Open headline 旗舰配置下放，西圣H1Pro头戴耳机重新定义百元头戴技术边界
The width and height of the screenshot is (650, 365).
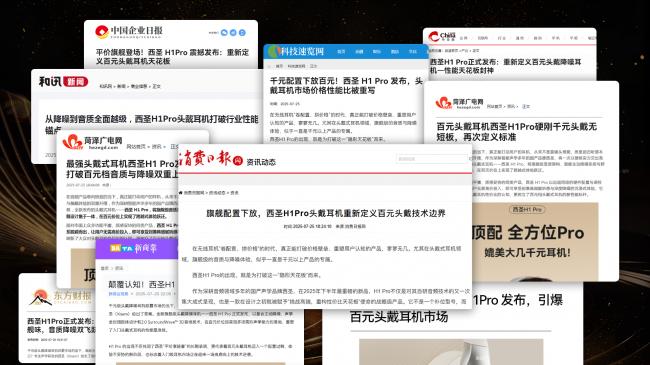point(326,213)
